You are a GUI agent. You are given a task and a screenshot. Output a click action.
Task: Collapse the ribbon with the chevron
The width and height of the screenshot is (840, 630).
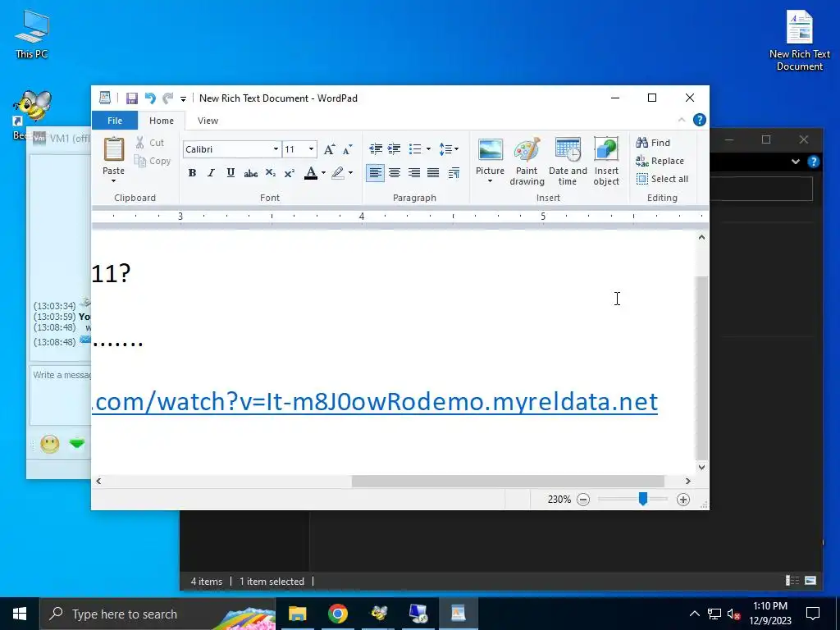[x=682, y=120]
